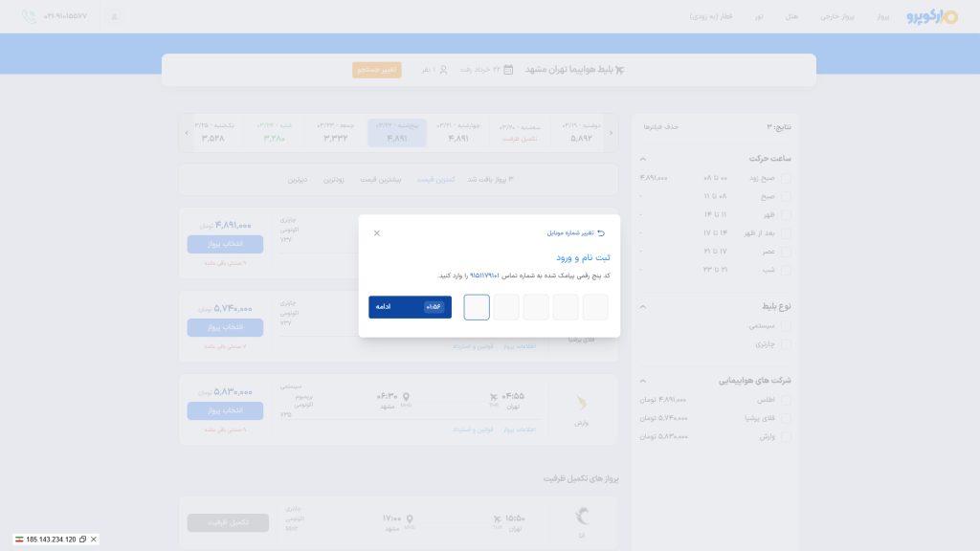980x551 pixels.
Task: Select the Tuesday sold-out date tab
Action: pos(520,132)
